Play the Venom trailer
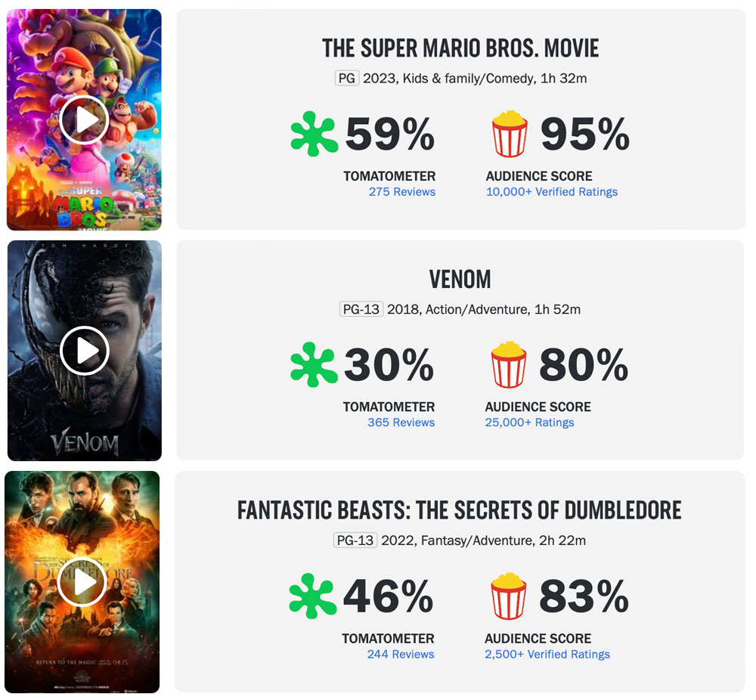Screen dimensions: 756x700 [85, 351]
